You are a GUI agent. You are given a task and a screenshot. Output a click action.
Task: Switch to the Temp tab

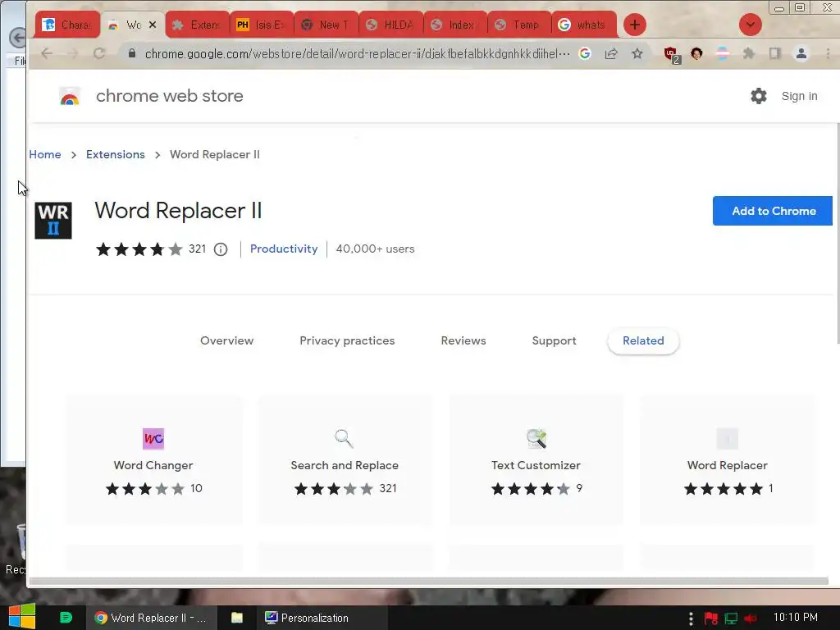coord(519,25)
